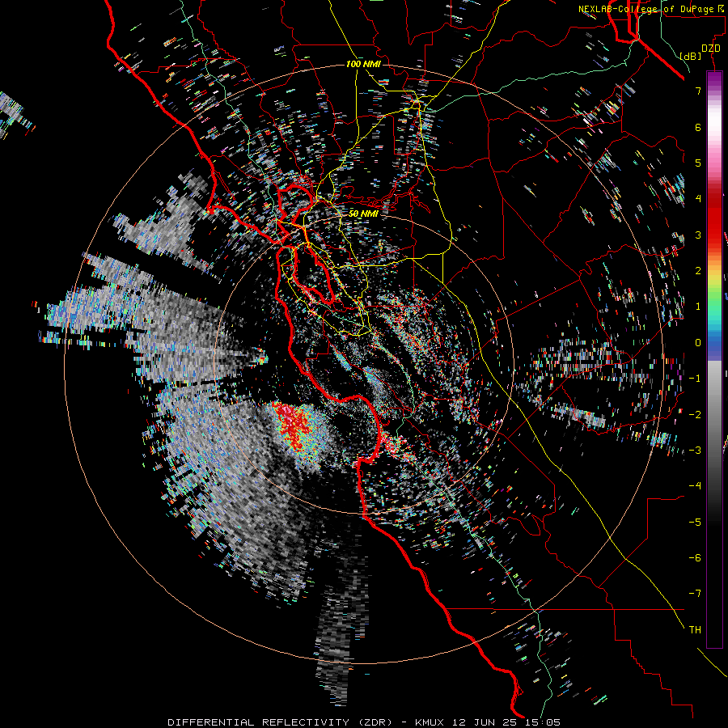Click the "DZD" product label above scale
728x728 pixels.
[711, 49]
